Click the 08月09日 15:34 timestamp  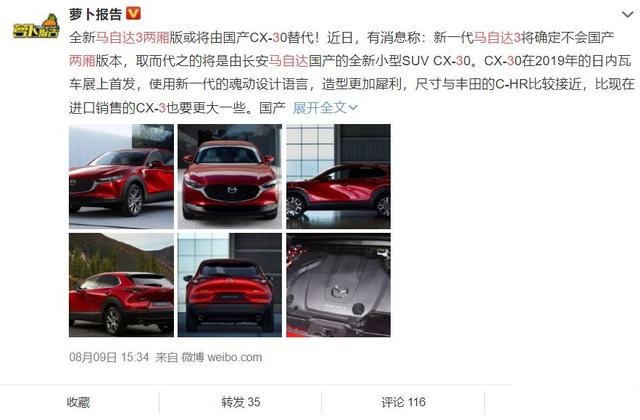point(109,358)
